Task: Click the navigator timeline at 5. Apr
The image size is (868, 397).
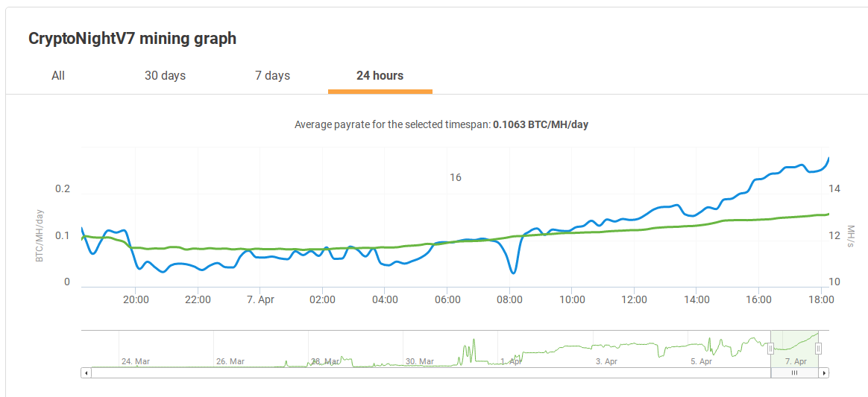Action: (x=702, y=361)
